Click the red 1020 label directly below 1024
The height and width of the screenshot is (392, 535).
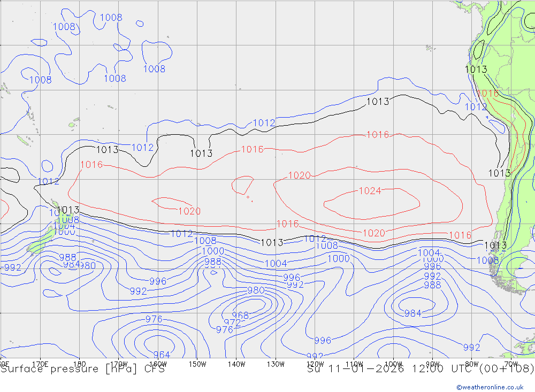pos(374,233)
